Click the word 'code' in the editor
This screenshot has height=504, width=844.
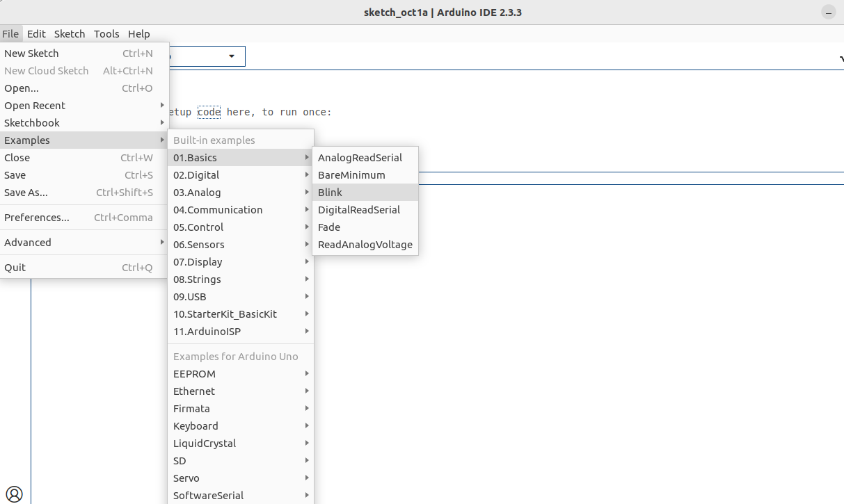pyautogui.click(x=209, y=112)
